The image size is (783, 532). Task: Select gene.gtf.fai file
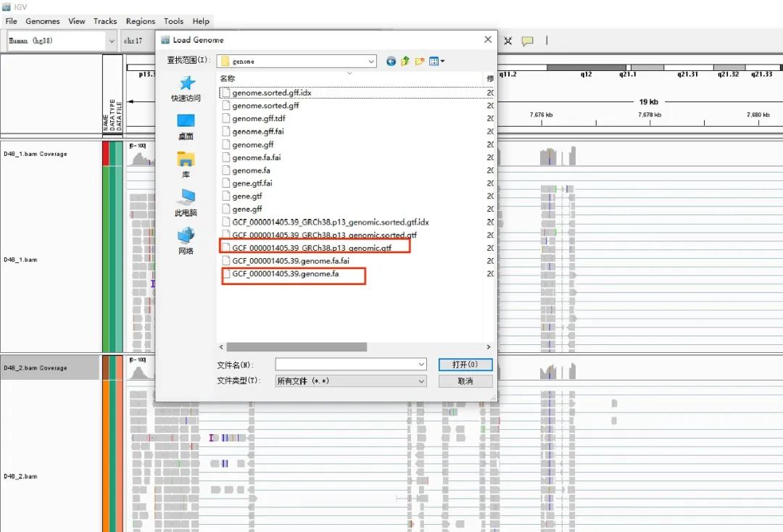[x=252, y=183]
